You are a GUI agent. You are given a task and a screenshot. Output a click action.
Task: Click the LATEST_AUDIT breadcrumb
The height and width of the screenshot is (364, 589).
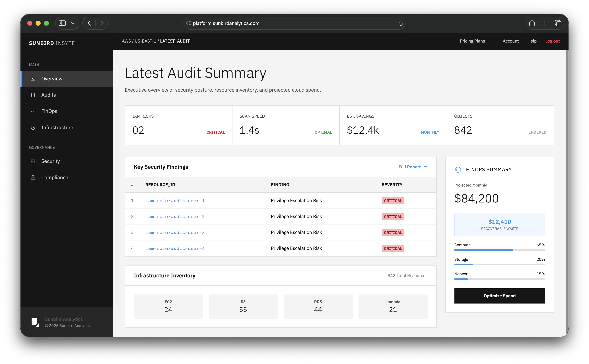[x=175, y=41]
